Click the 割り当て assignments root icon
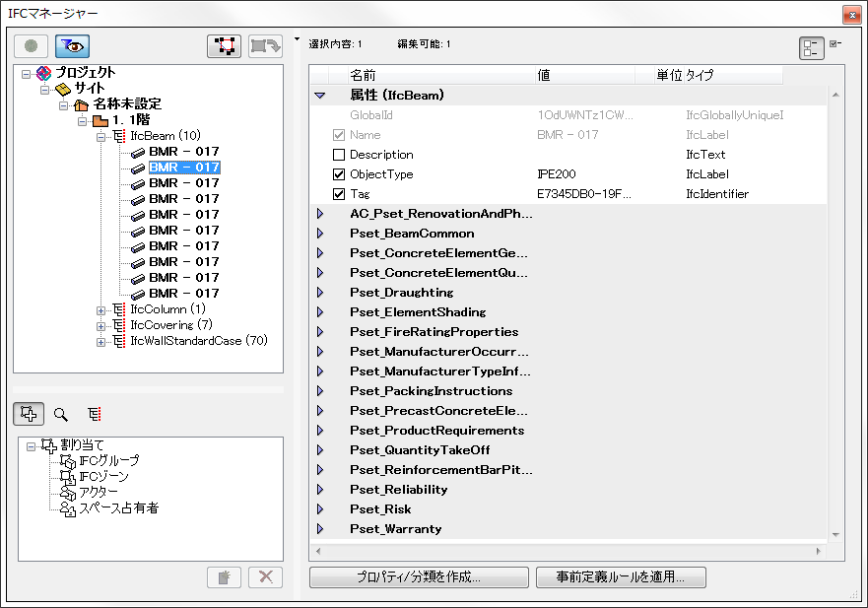Screen dimensions: 868x608 pos(48,445)
